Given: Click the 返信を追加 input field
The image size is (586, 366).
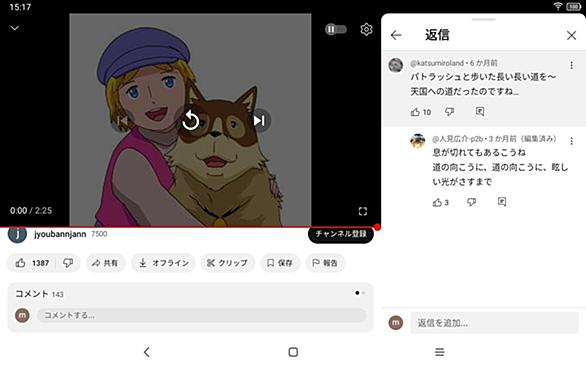Looking at the screenshot, I should point(494,323).
